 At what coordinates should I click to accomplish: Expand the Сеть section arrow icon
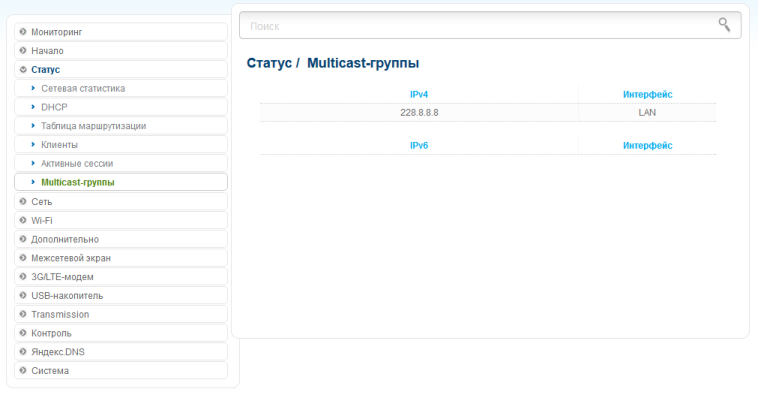pyautogui.click(x=23, y=202)
